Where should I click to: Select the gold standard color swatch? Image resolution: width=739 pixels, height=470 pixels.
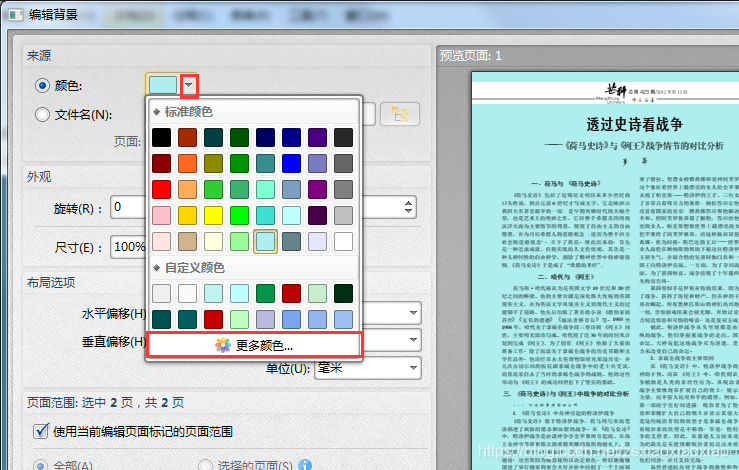click(x=188, y=215)
